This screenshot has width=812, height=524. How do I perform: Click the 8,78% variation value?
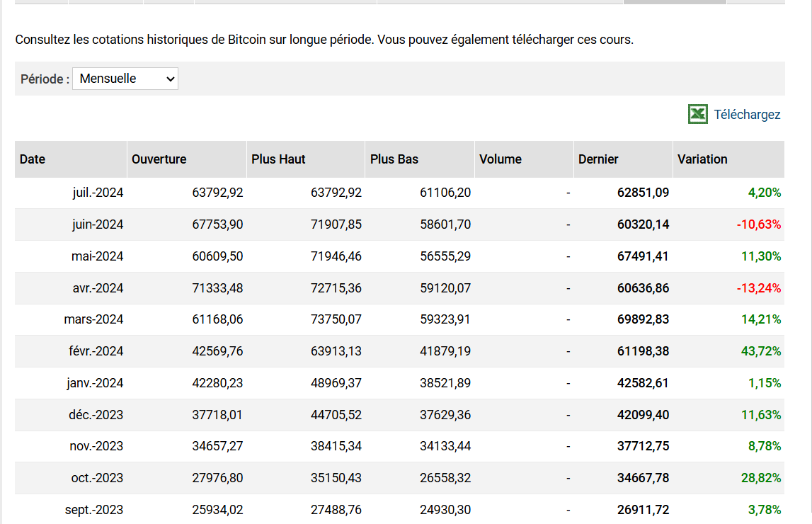point(765,446)
